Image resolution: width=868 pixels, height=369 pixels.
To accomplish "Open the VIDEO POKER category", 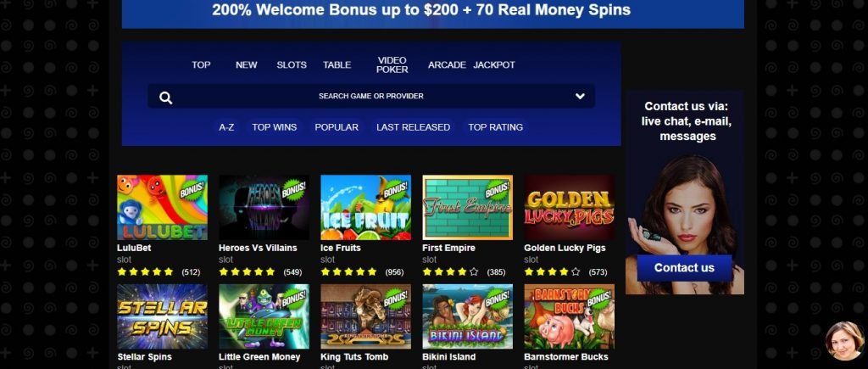I will (392, 64).
